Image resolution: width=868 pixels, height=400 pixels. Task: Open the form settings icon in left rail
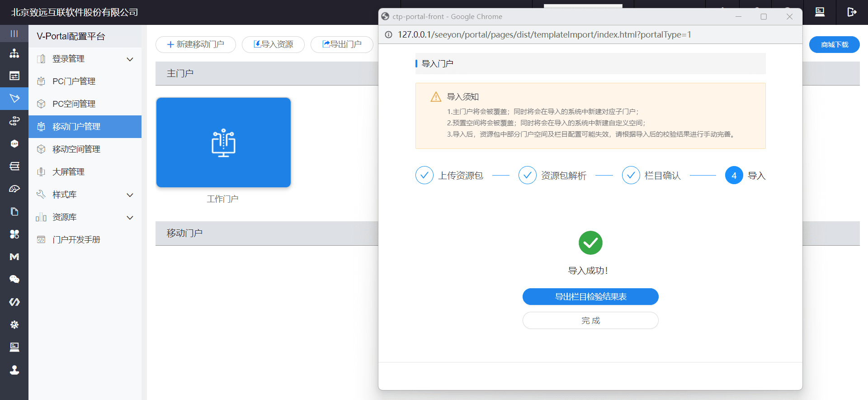pyautogui.click(x=14, y=76)
